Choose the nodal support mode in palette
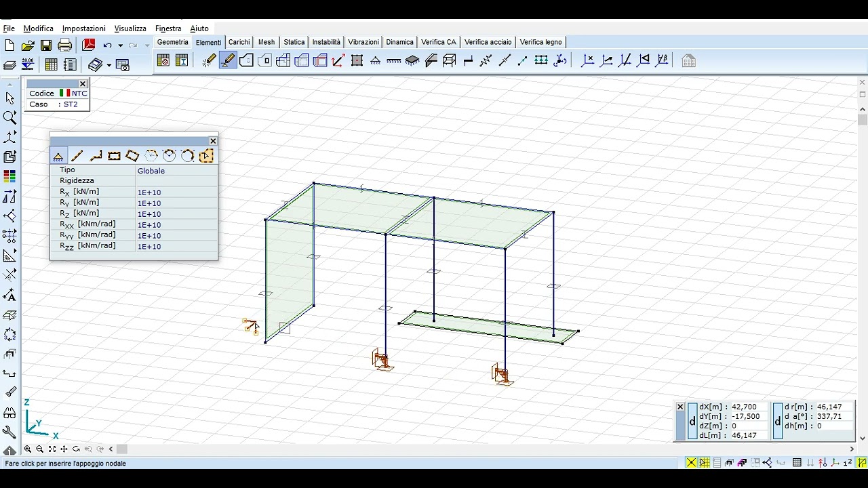 (x=58, y=157)
